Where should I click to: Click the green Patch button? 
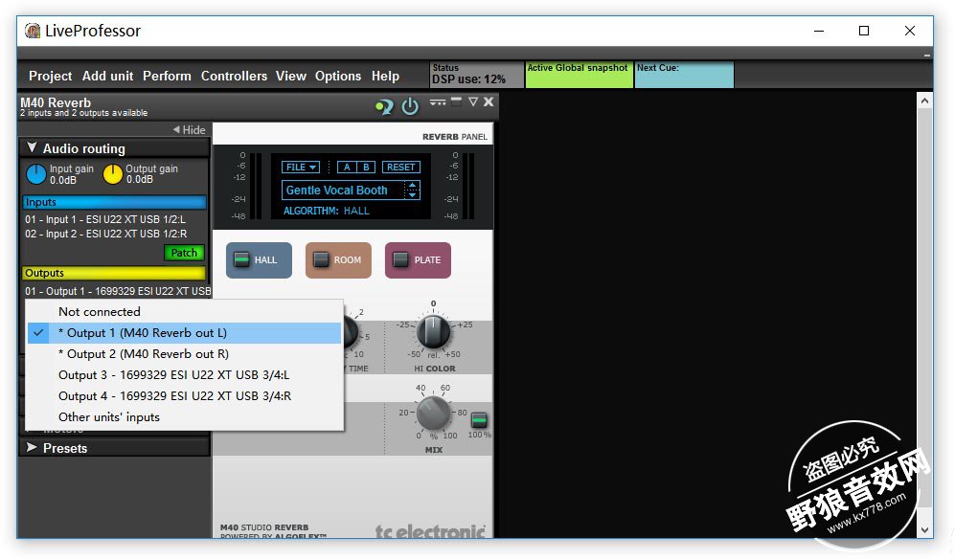coord(184,253)
